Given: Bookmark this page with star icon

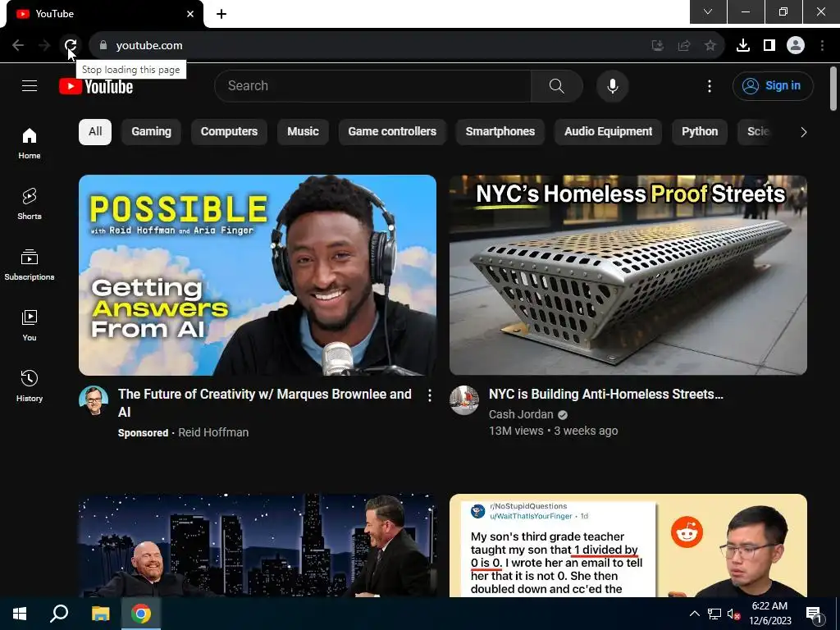Looking at the screenshot, I should point(710,46).
